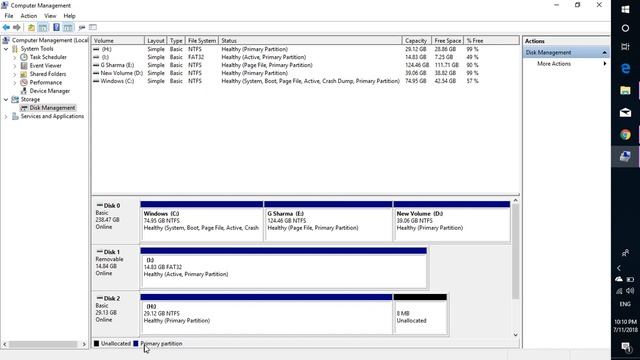Image resolution: width=640 pixels, height=360 pixels.
Task: Collapse the System Tools tree node
Action: point(6,49)
